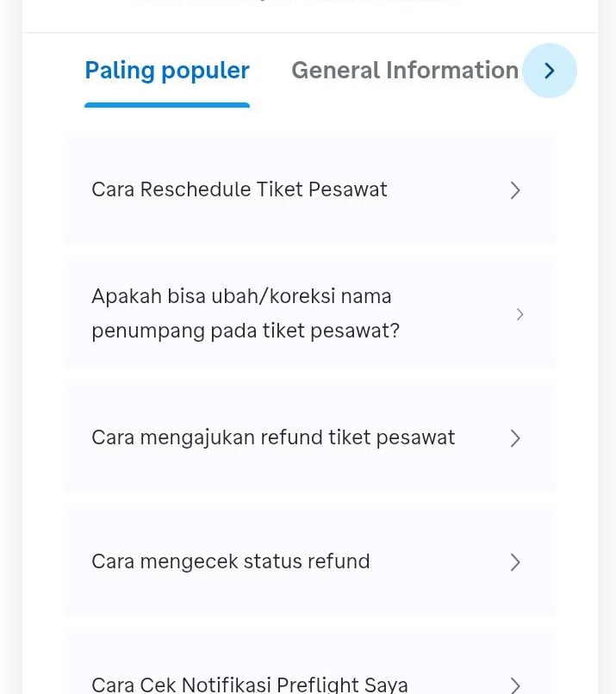Click chevron beside Cara Reschedule Tiket Pesawat
Viewport: 616px width, 694px height.
coord(515,190)
